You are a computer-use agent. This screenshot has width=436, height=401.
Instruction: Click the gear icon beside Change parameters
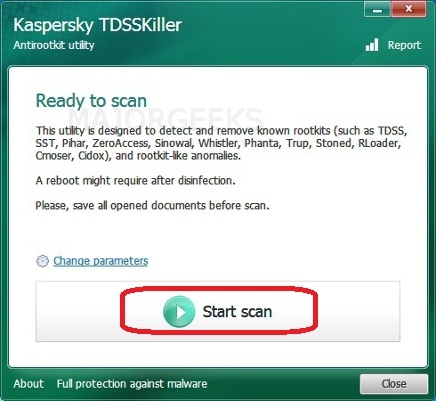tap(42, 261)
